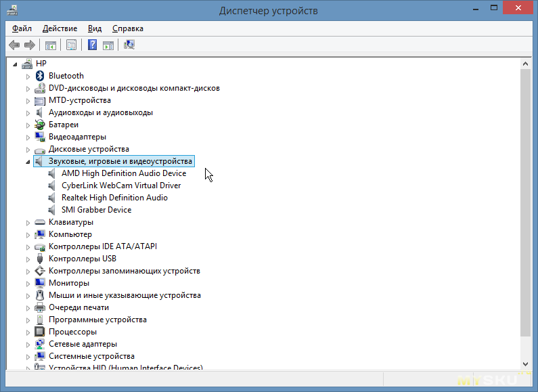Image resolution: width=538 pixels, height=392 pixels.
Task: Select the mouse icon for Мыши
Action: pos(40,295)
